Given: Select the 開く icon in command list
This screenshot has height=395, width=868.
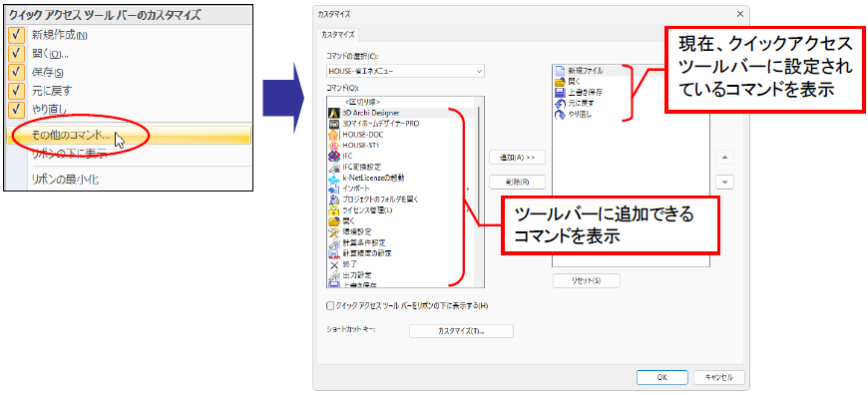Looking at the screenshot, I should [334, 220].
